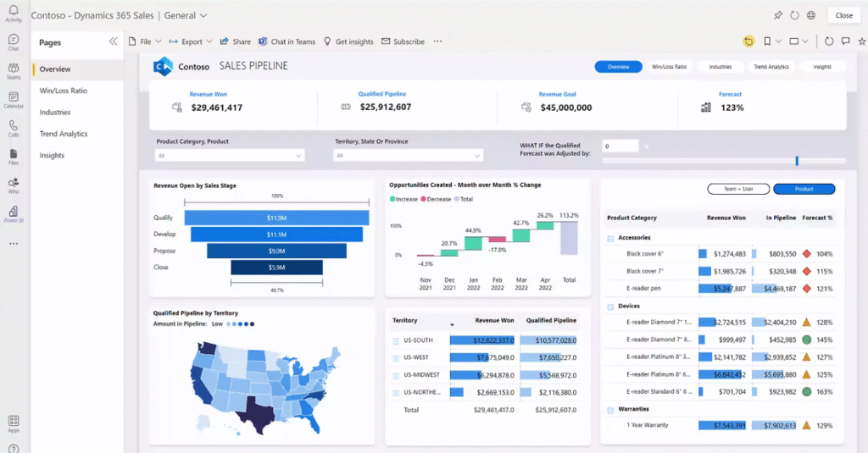Select the Team + User toggle
Image resolution: width=868 pixels, height=453 pixels.
[738, 189]
